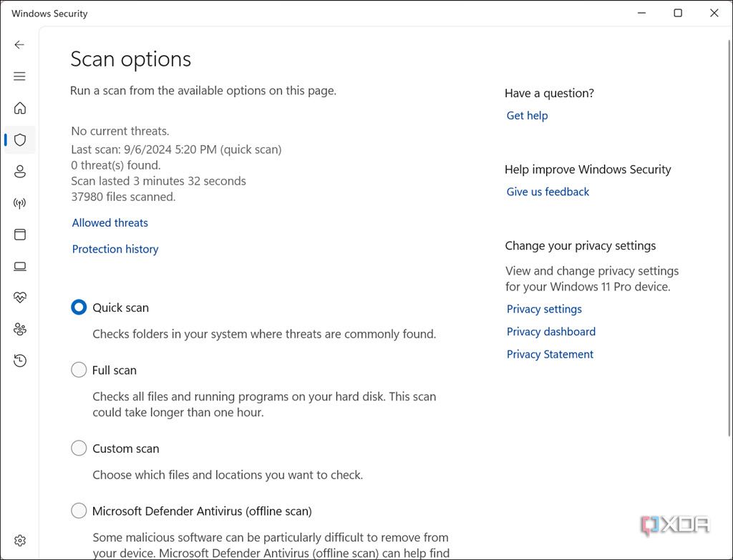Screen dimensions: 733x560
Task: Select Microsoft Defender Antivirus offline scan option
Action: point(79,511)
